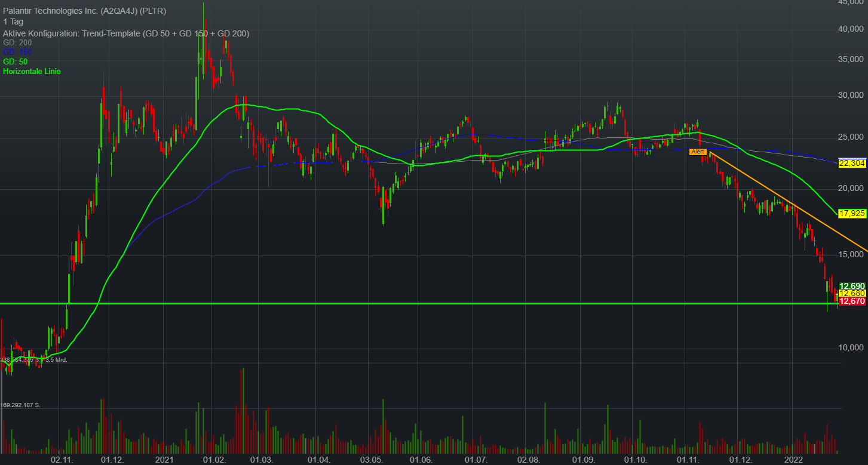Screen dimensions: 868x465
Task: Select the 'GD: 150' legend entry
Action: 17,53
